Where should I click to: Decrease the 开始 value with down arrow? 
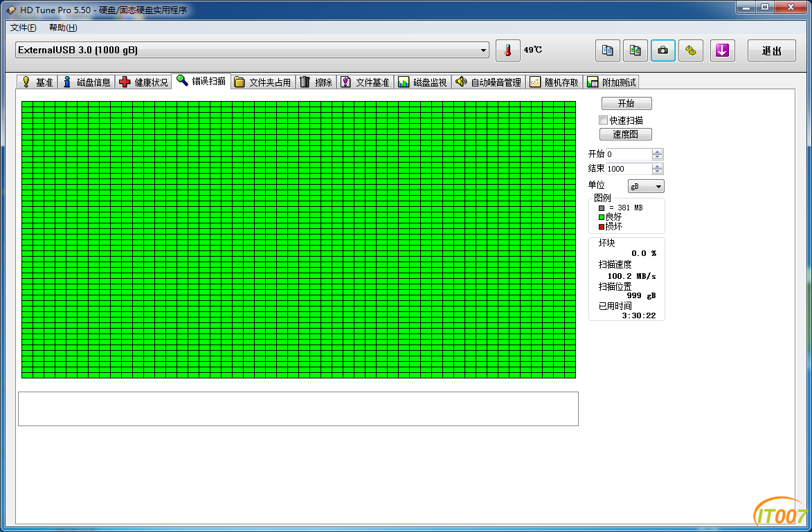pyautogui.click(x=658, y=157)
